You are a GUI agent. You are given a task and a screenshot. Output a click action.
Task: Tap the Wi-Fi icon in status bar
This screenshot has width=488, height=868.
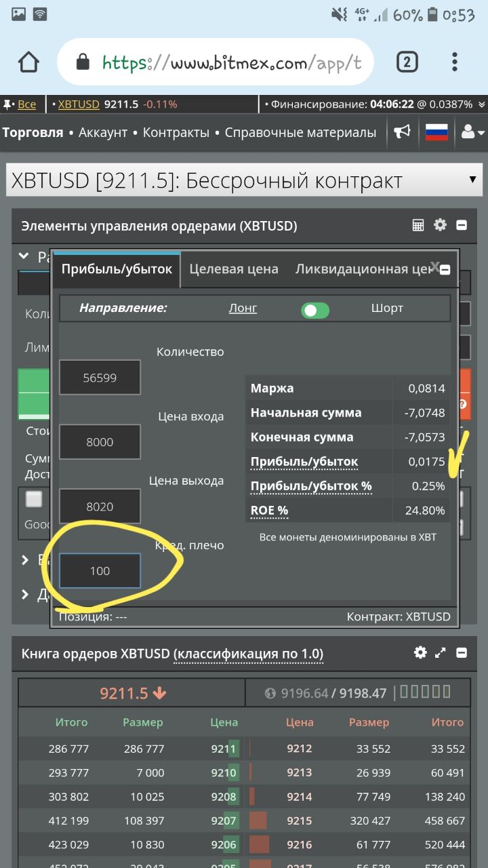tap(40, 14)
